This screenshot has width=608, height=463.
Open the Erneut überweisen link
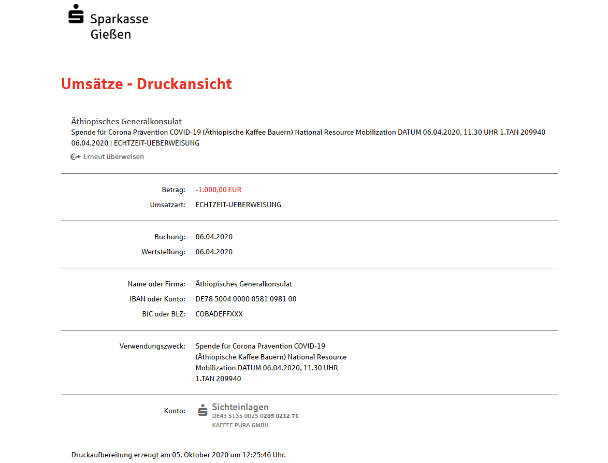113,157
